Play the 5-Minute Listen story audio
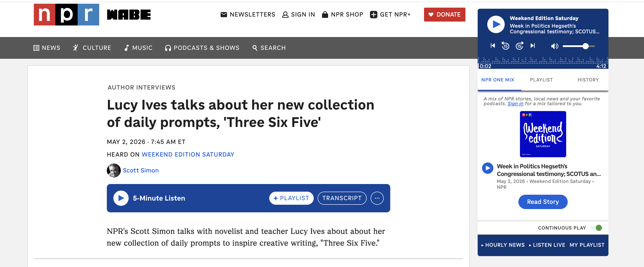Image resolution: width=644 pixels, height=267 pixels. click(121, 198)
